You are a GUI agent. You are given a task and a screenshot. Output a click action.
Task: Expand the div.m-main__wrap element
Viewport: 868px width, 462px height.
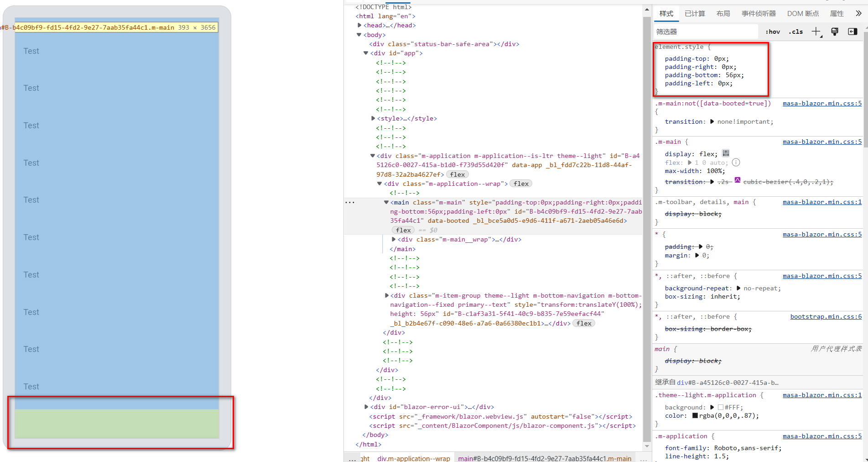point(393,239)
